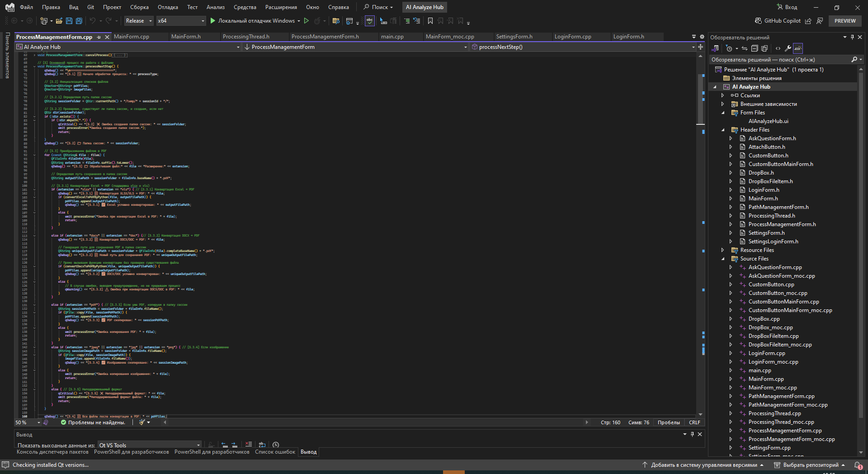Click the feedback person icon beside PREVIEW
The width and height of the screenshot is (868, 474).
820,21
